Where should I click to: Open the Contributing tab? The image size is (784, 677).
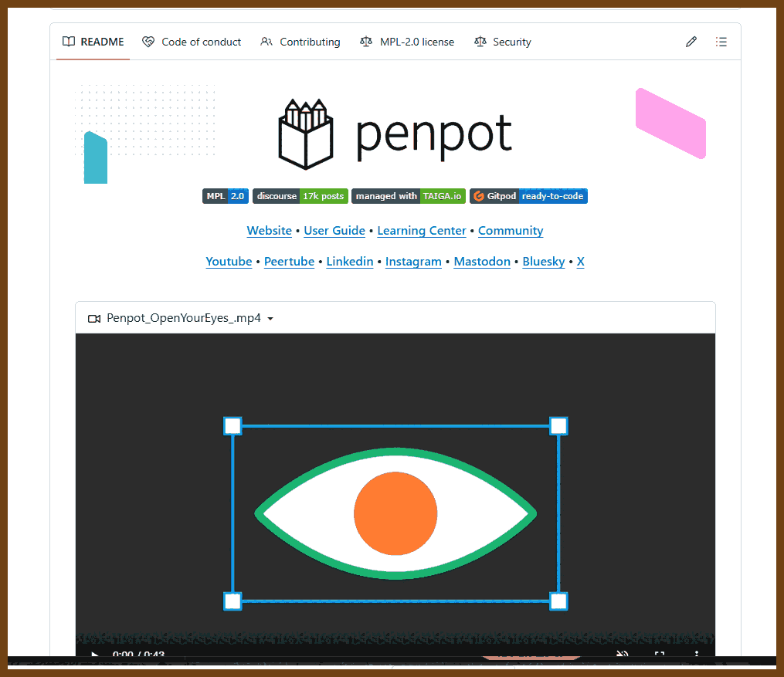point(300,42)
